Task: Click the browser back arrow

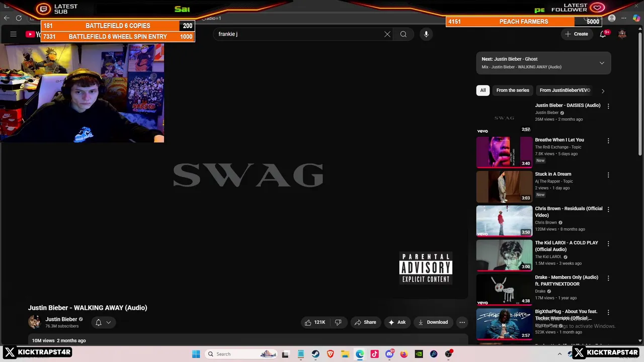Action: pyautogui.click(x=7, y=18)
